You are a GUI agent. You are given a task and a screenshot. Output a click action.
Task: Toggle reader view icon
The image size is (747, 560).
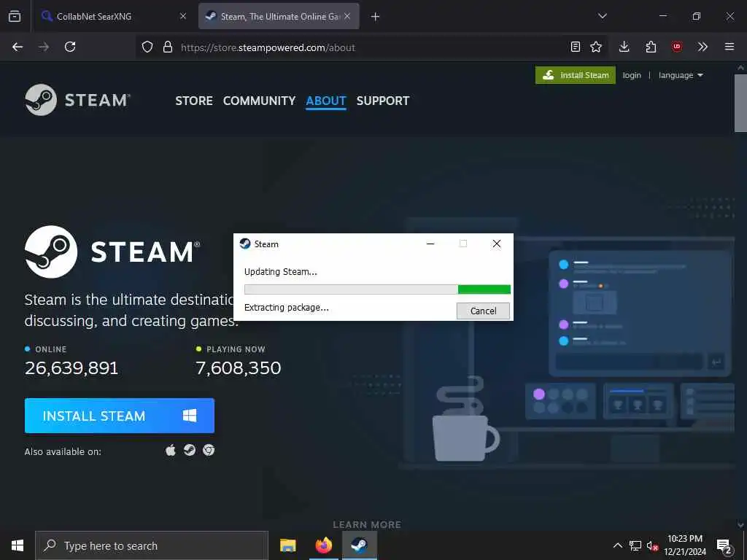click(576, 47)
